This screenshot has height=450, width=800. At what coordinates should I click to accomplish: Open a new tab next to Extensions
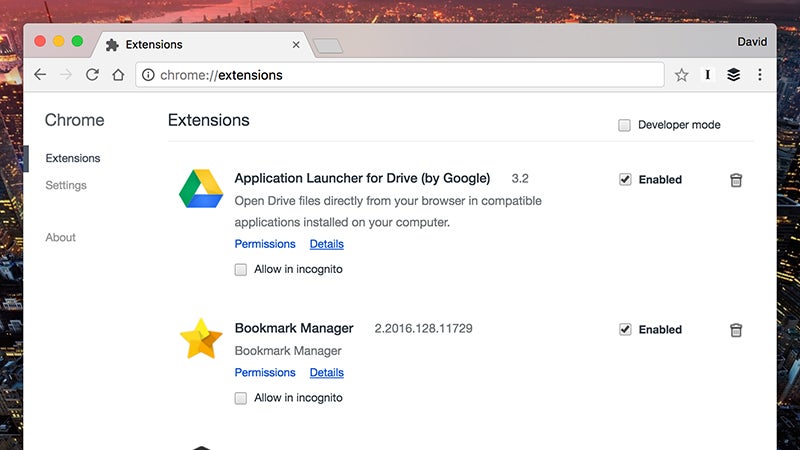click(x=327, y=46)
